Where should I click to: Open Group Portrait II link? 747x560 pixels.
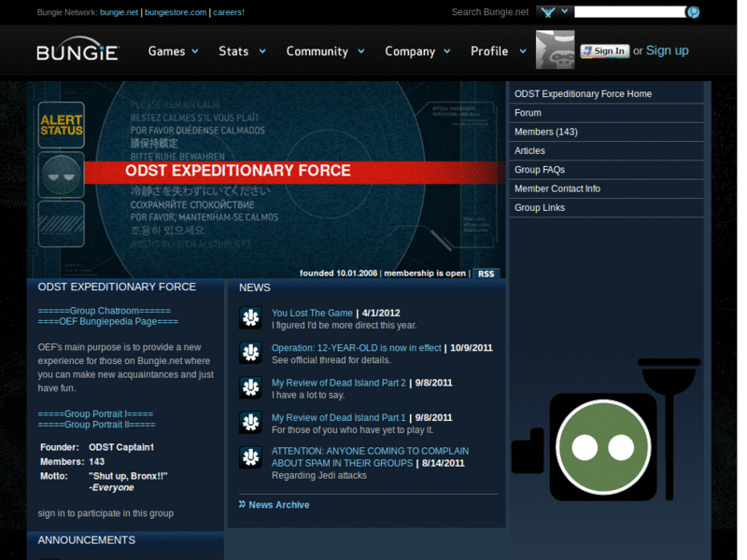97,425
